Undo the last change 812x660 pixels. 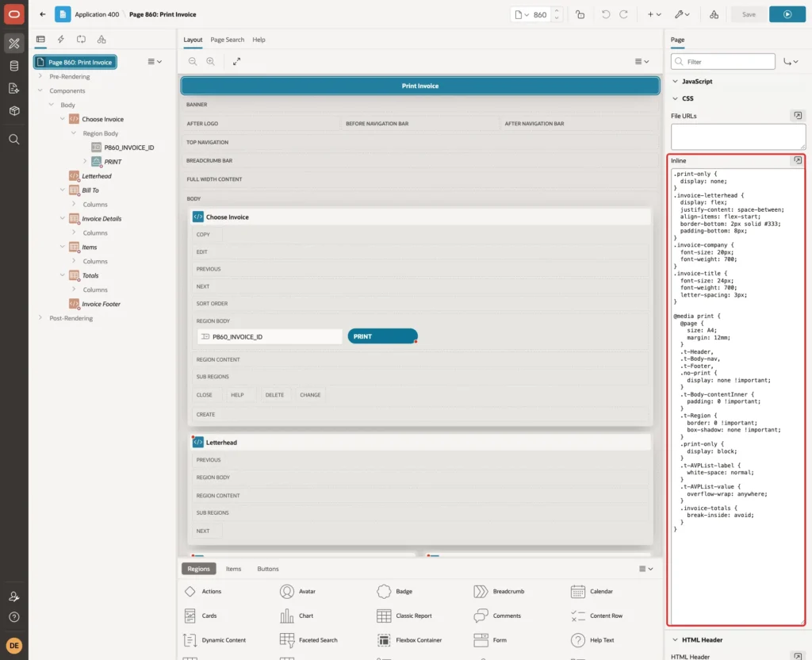point(605,14)
